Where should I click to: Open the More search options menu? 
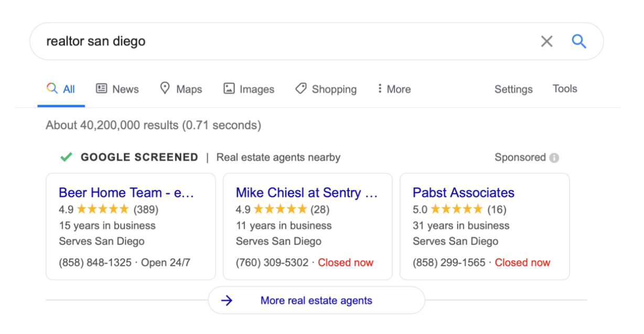(394, 89)
